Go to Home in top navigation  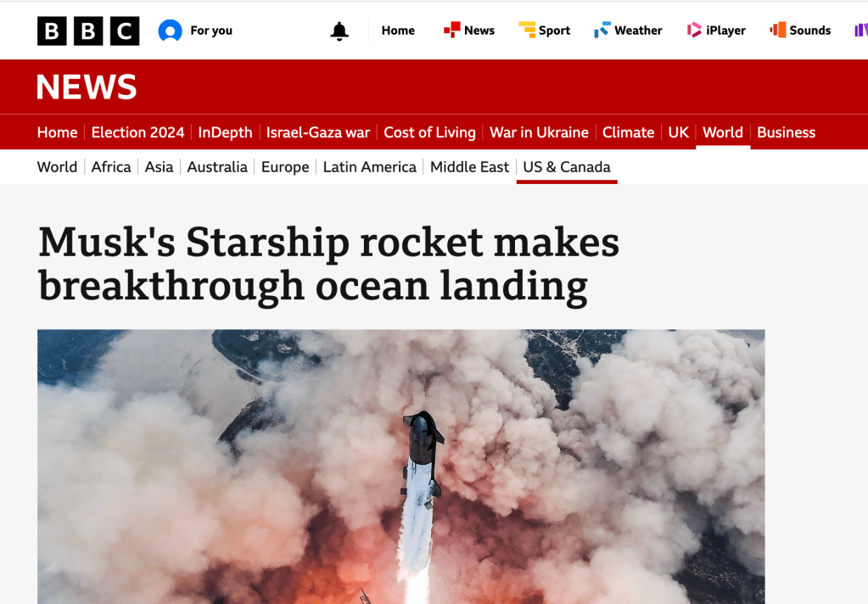pyautogui.click(x=398, y=31)
